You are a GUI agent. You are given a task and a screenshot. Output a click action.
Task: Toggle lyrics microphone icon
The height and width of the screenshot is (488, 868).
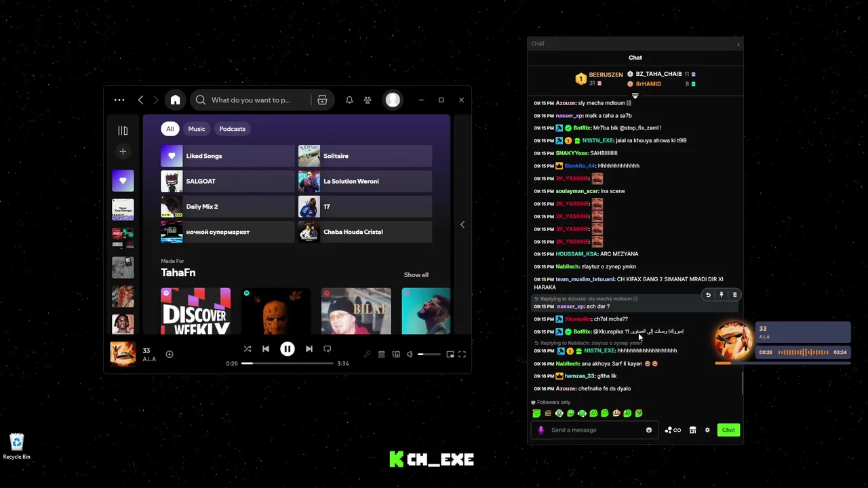367,354
